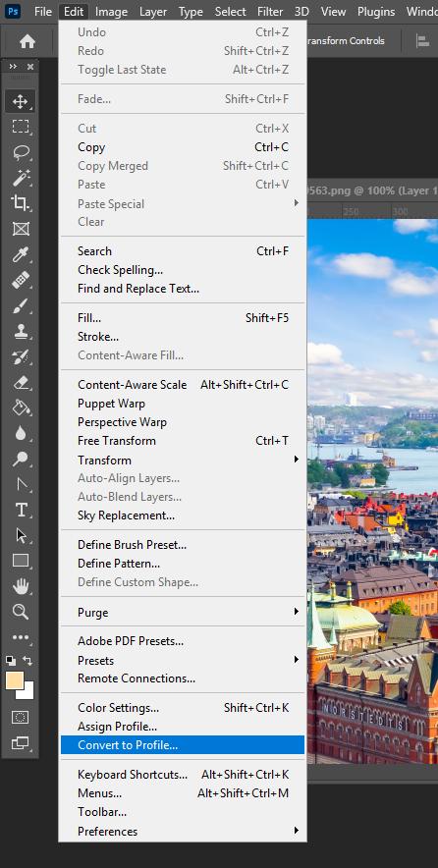The width and height of the screenshot is (438, 868).
Task: Reset default foreground and background colors
Action: (x=10, y=660)
